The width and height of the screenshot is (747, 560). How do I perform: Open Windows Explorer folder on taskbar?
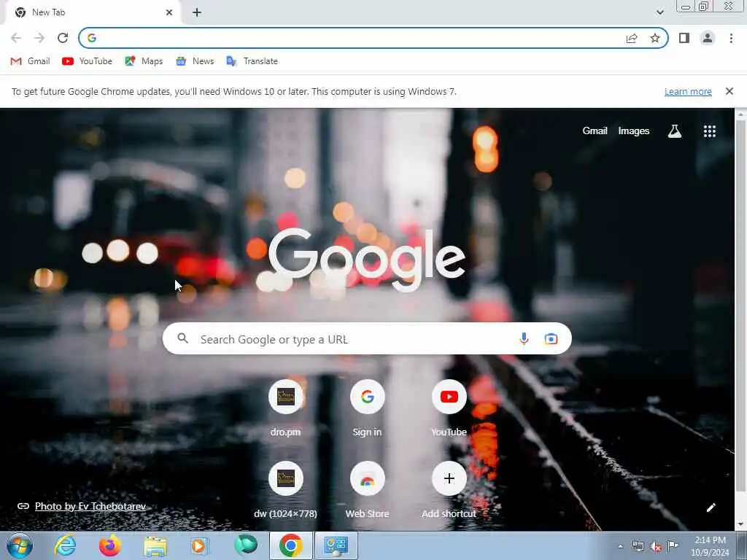[x=155, y=545]
